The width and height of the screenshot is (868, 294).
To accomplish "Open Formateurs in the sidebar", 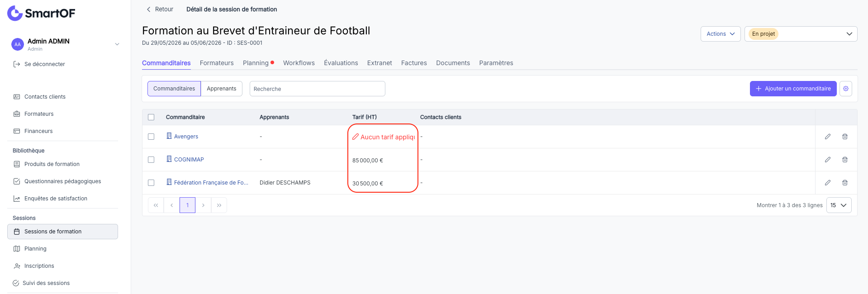I will click(33, 114).
